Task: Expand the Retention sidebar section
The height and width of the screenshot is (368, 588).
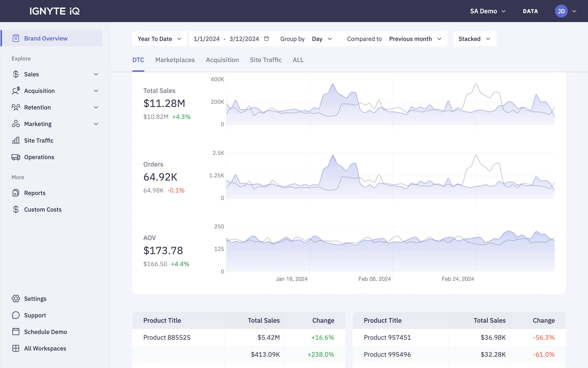Action: pyautogui.click(x=96, y=107)
